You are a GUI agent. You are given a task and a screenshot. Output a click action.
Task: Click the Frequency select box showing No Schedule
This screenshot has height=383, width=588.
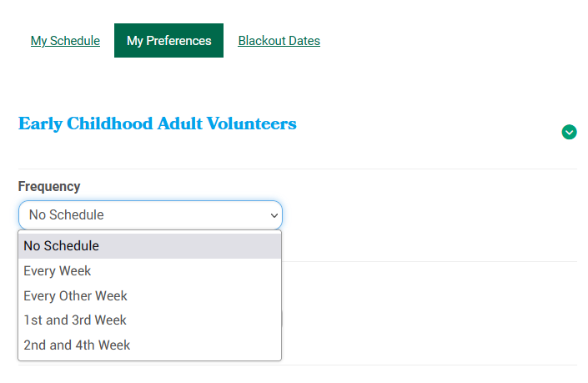tap(150, 215)
